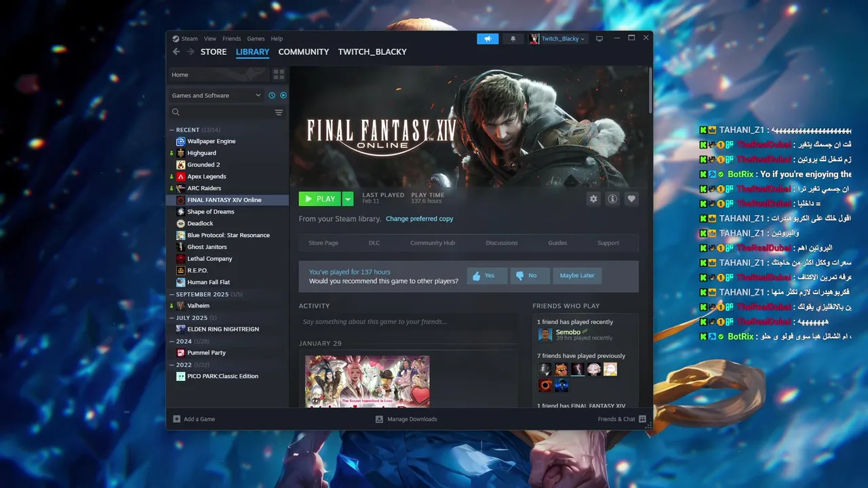The height and width of the screenshot is (488, 868).
Task: Click the library search magnifier
Action: click(176, 113)
